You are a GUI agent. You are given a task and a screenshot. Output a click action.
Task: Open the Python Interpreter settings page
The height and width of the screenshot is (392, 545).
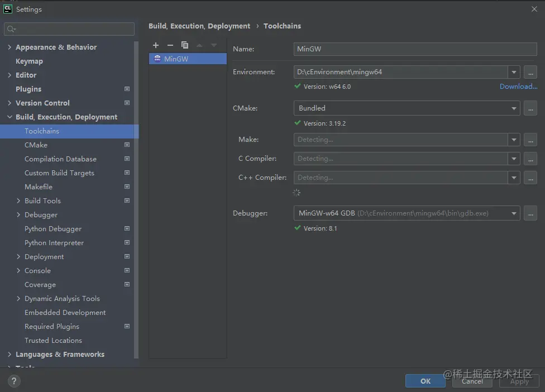[54, 243]
